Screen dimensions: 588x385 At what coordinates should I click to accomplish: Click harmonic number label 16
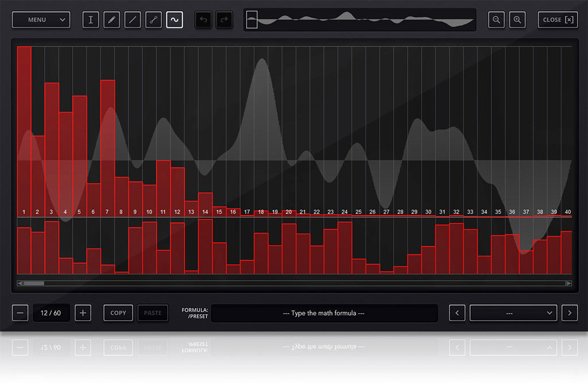(233, 212)
